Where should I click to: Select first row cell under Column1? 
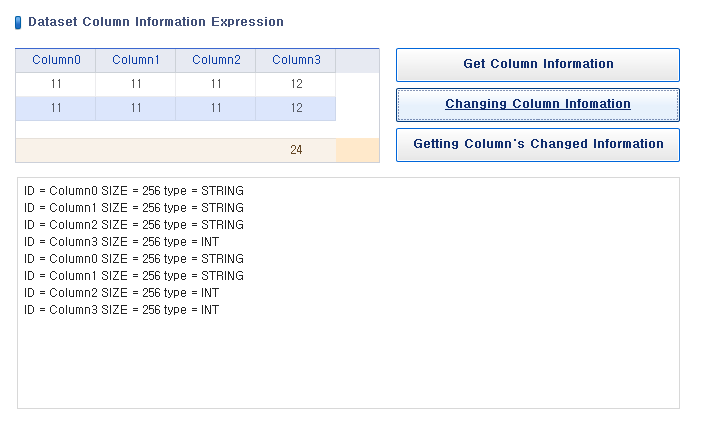tap(136, 84)
